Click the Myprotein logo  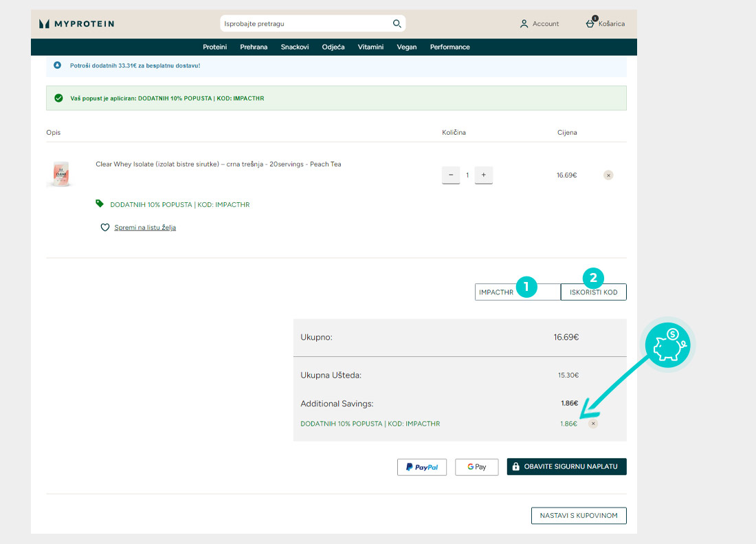[77, 23]
